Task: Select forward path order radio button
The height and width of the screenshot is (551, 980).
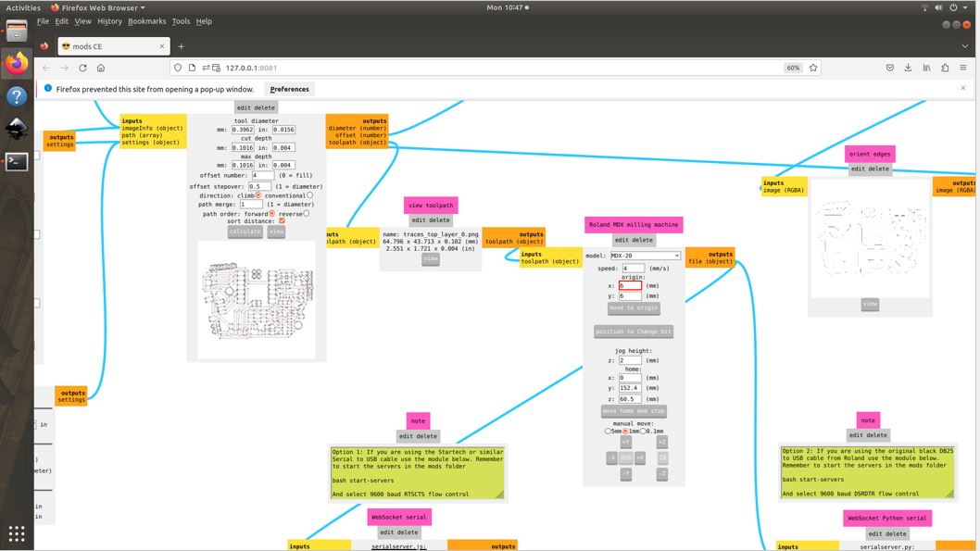Action: (x=272, y=213)
